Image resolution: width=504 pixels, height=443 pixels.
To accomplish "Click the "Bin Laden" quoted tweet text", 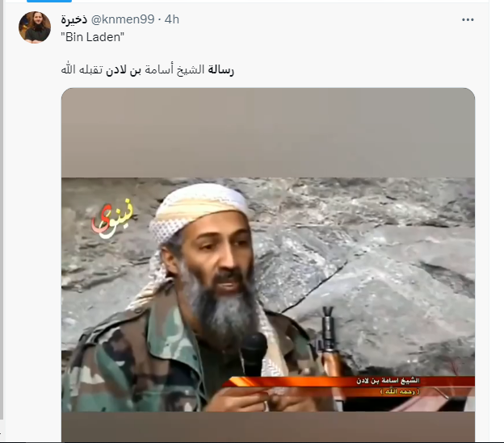I will 93,37.
